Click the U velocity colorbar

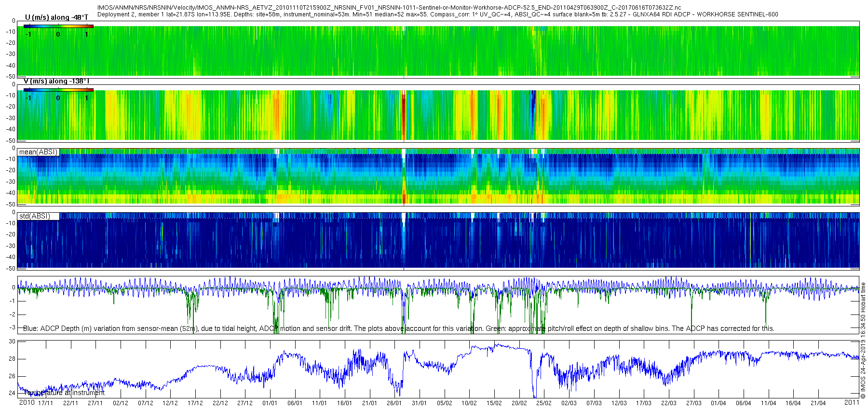[58, 26]
